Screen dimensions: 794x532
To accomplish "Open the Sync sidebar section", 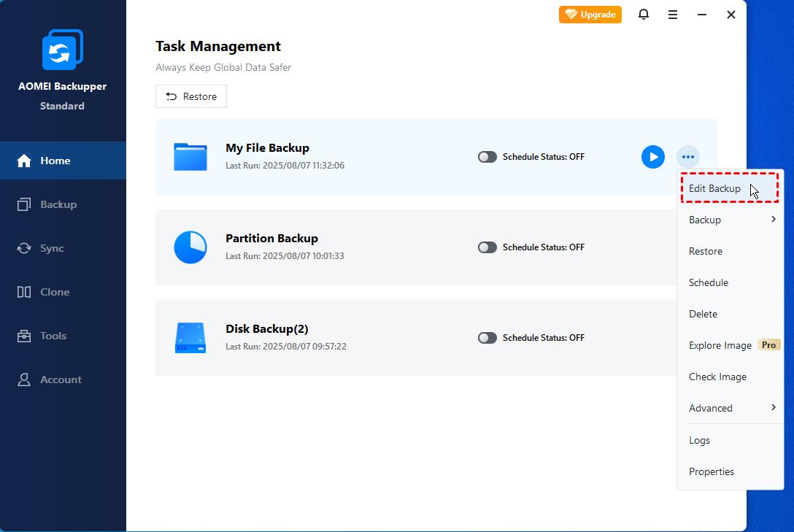I will (63, 248).
